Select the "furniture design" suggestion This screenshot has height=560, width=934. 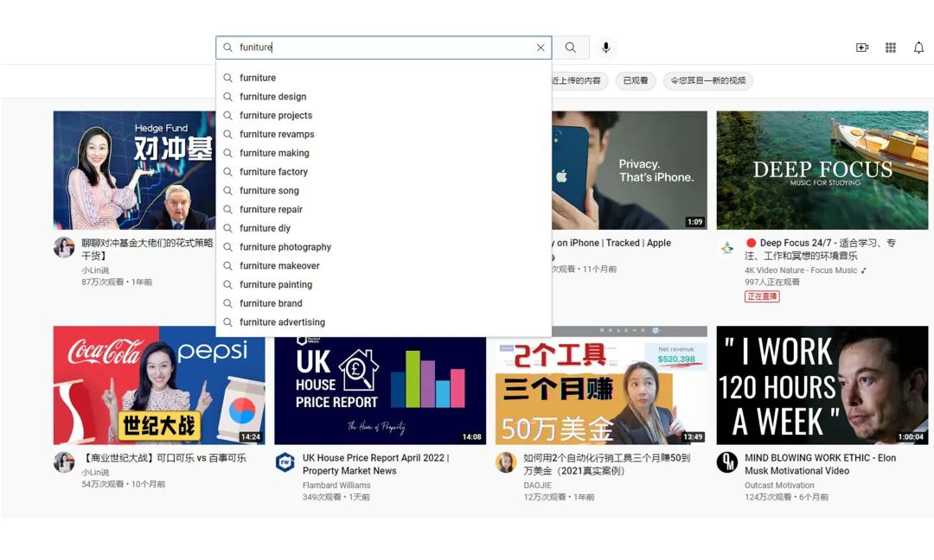click(273, 97)
